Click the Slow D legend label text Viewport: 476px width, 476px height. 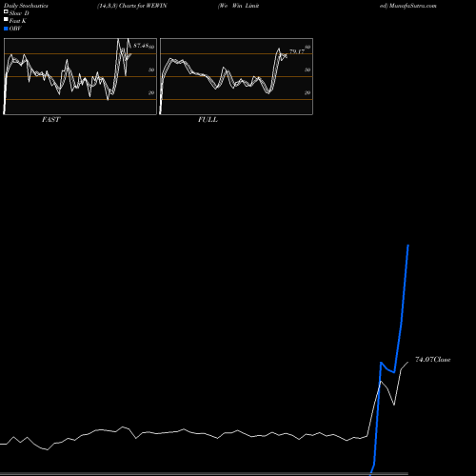[19, 13]
